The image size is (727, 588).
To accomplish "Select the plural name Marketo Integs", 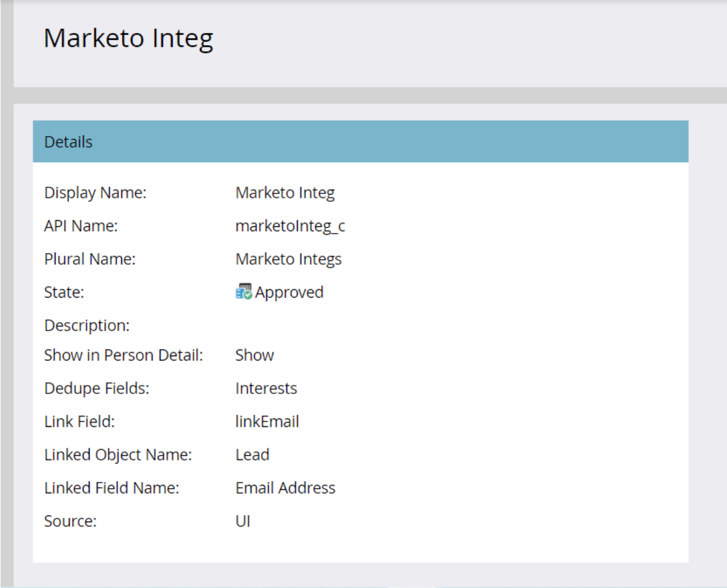I will (x=288, y=260).
